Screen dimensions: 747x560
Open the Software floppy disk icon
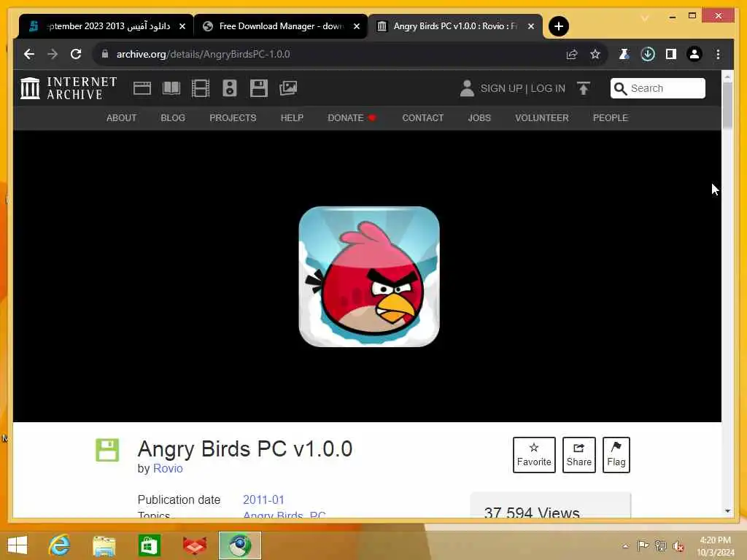coord(259,88)
